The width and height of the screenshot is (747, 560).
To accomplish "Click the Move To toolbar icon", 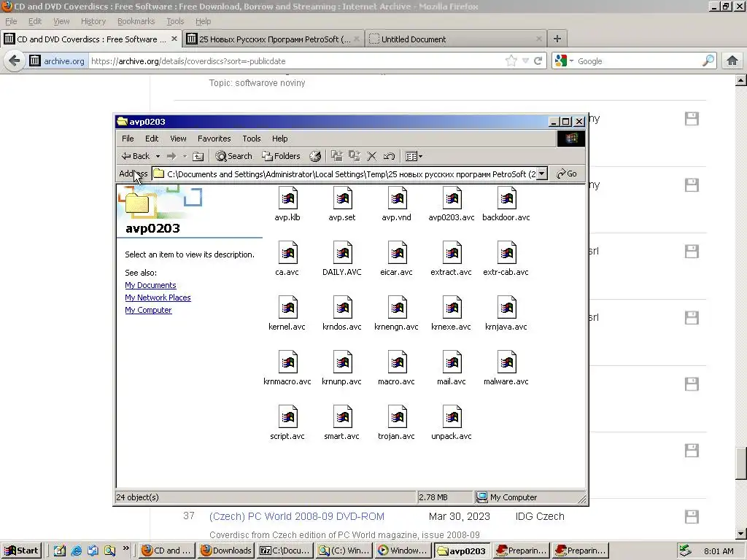I will [337, 156].
